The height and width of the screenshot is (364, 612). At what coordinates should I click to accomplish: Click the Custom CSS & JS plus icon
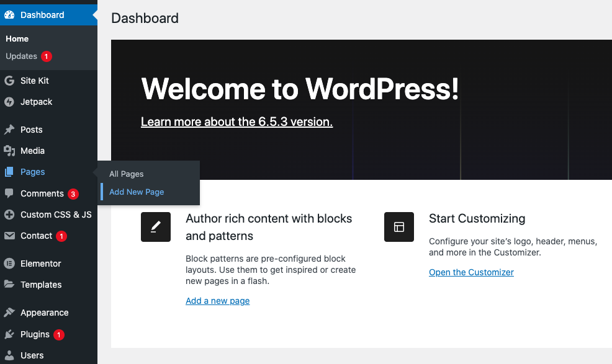point(9,215)
